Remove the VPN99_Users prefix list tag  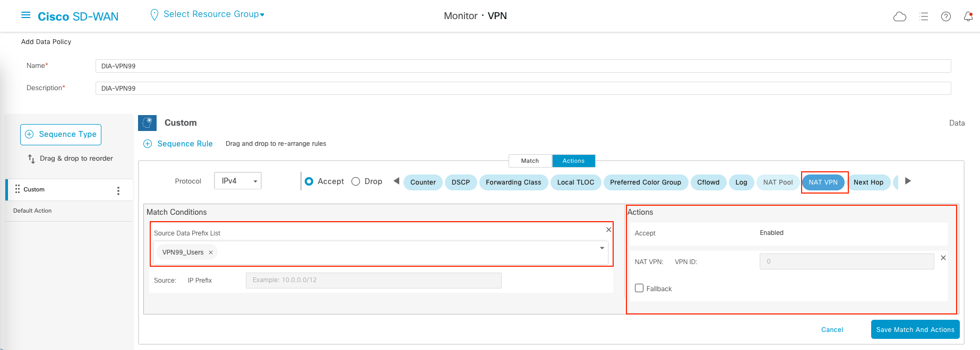[211, 252]
